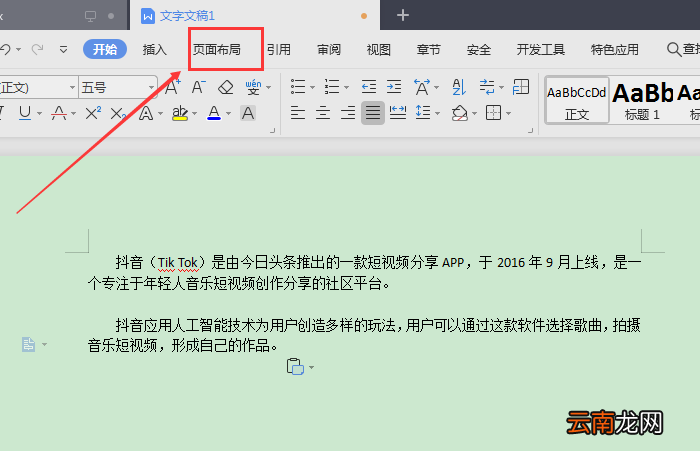Apply yellow text highlight color

click(179, 113)
